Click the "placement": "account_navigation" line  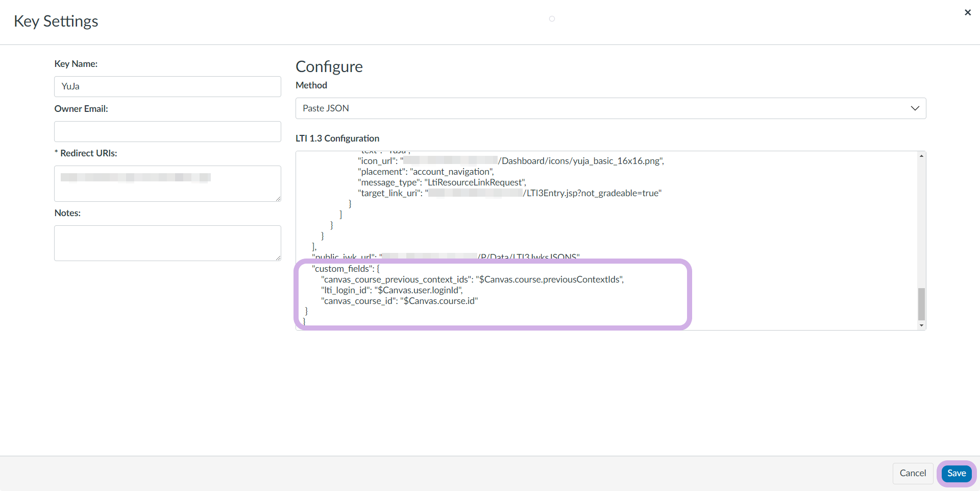(426, 172)
